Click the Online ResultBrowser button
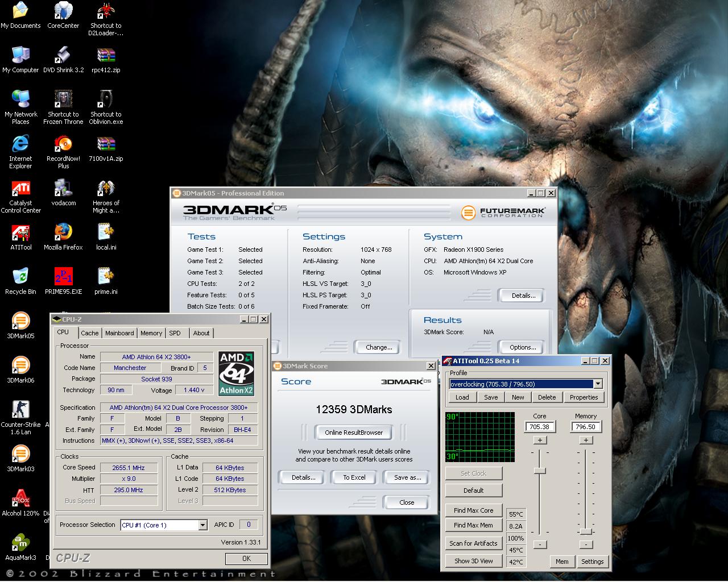The width and height of the screenshot is (728, 582). (x=354, y=433)
